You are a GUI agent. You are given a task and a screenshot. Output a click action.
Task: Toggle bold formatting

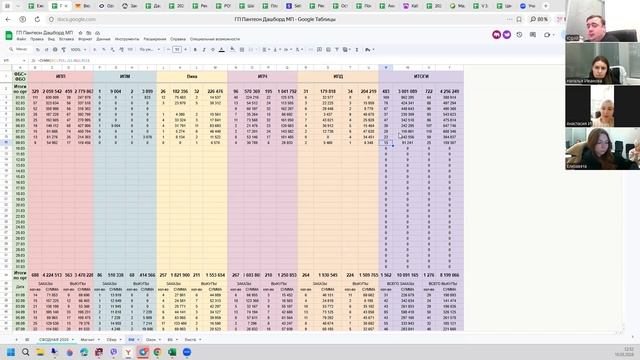(195, 49)
